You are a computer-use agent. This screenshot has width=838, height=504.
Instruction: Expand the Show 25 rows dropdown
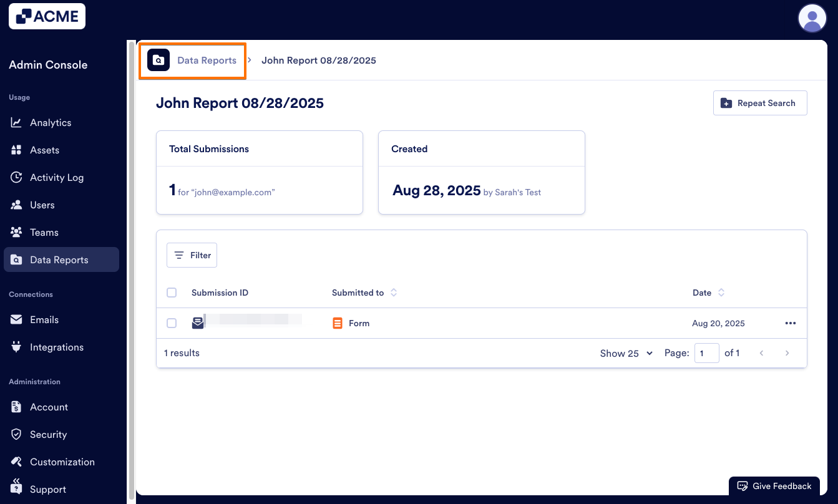pos(626,353)
